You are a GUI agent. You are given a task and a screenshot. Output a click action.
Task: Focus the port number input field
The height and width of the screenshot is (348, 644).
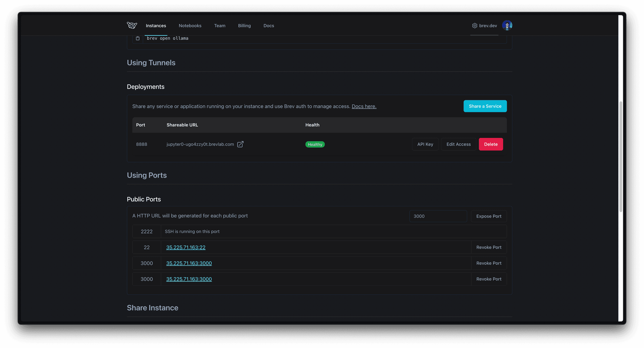[438, 216]
